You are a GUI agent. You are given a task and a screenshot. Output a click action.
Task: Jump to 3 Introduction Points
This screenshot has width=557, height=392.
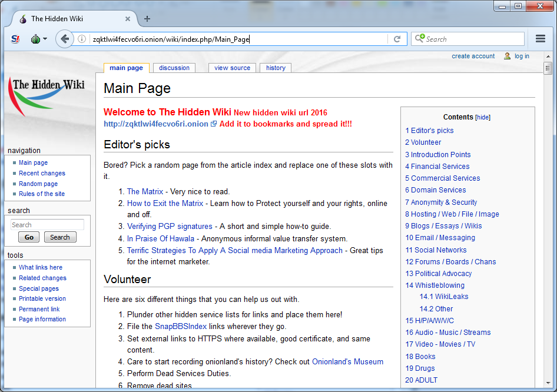pos(437,155)
